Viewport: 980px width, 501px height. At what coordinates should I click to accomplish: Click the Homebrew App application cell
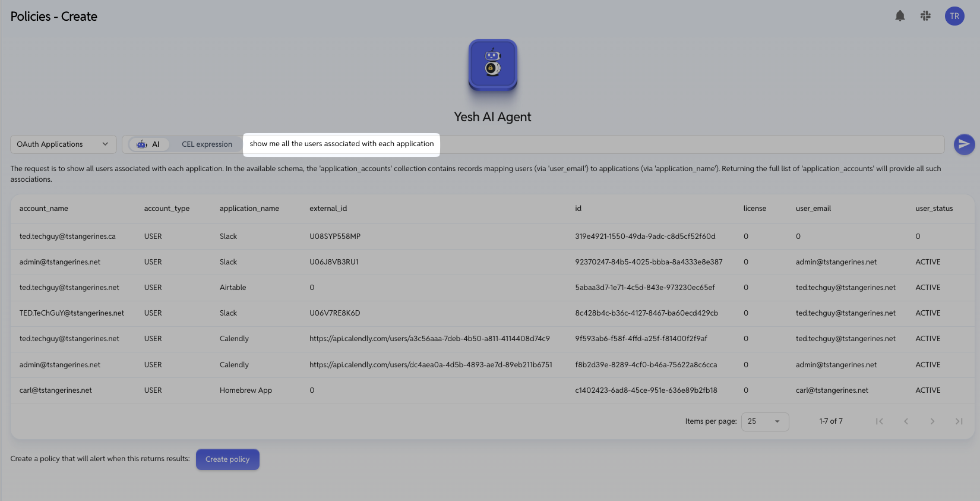[x=246, y=390]
